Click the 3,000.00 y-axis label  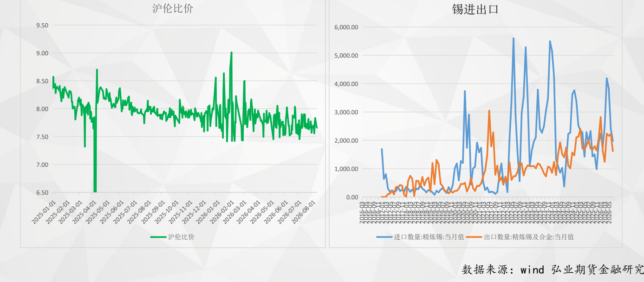pyautogui.click(x=346, y=112)
